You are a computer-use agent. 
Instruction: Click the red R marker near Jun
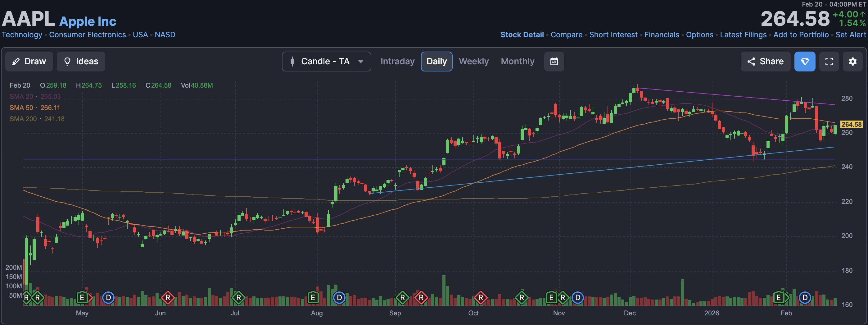[x=167, y=298]
